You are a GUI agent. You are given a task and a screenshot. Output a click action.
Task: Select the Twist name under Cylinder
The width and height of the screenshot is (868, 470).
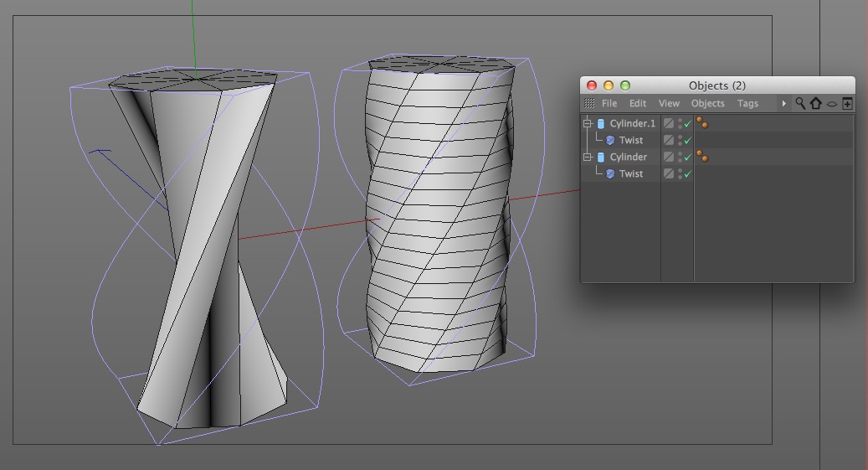click(x=631, y=174)
